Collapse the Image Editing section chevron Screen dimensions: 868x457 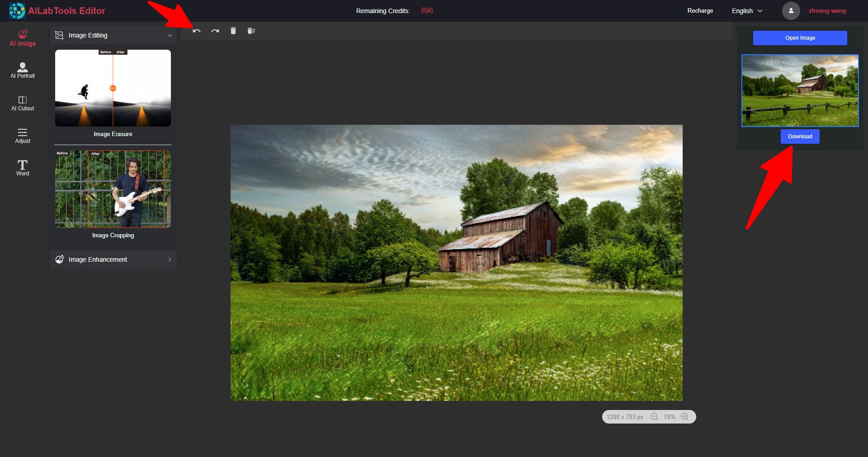tap(170, 35)
